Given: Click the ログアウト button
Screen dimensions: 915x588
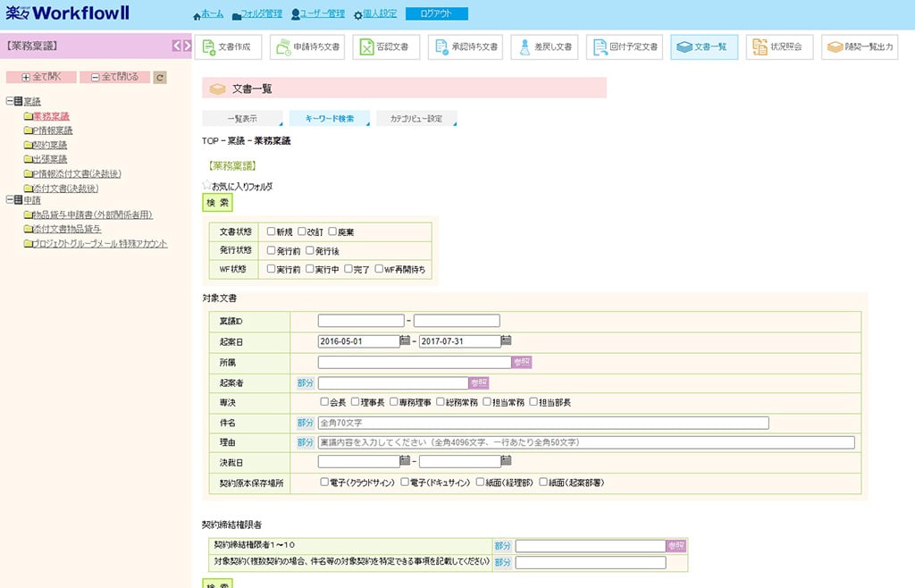Looking at the screenshot, I should click(x=436, y=13).
